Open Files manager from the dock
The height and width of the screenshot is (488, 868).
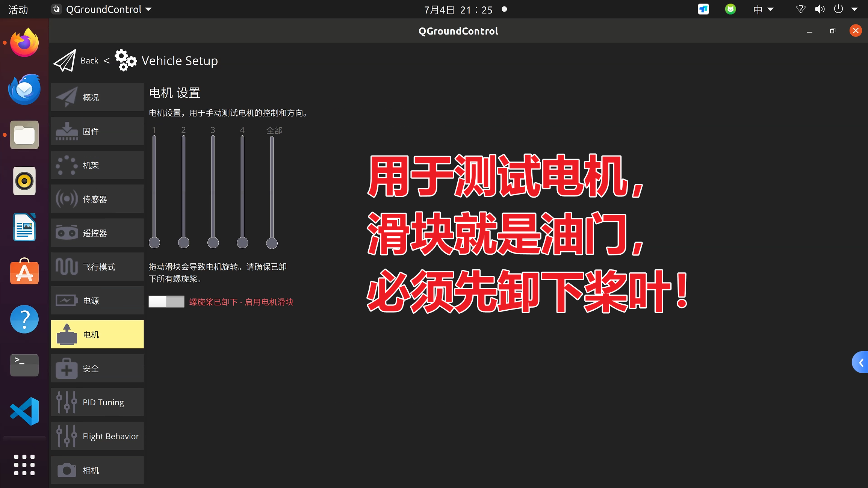coord(24,135)
